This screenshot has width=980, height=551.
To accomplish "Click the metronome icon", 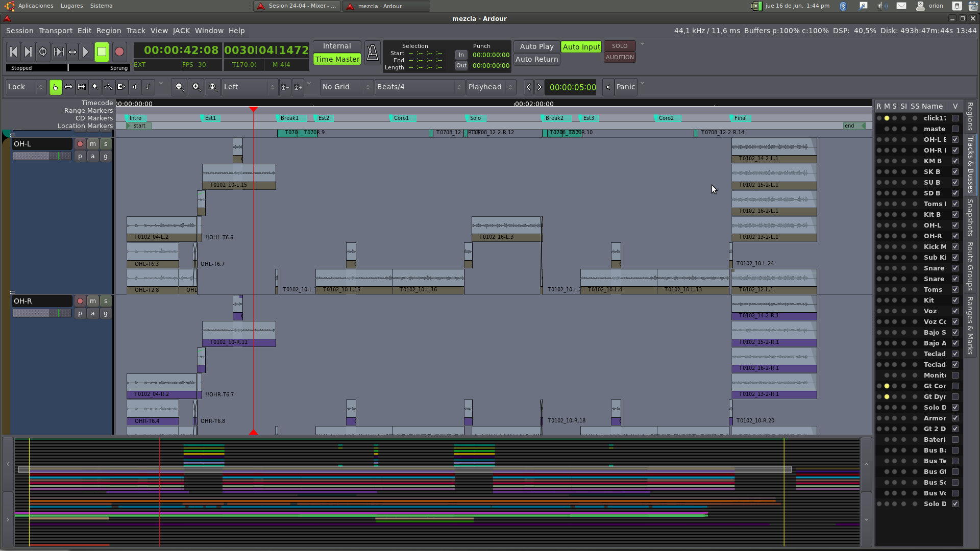I will click(x=372, y=53).
